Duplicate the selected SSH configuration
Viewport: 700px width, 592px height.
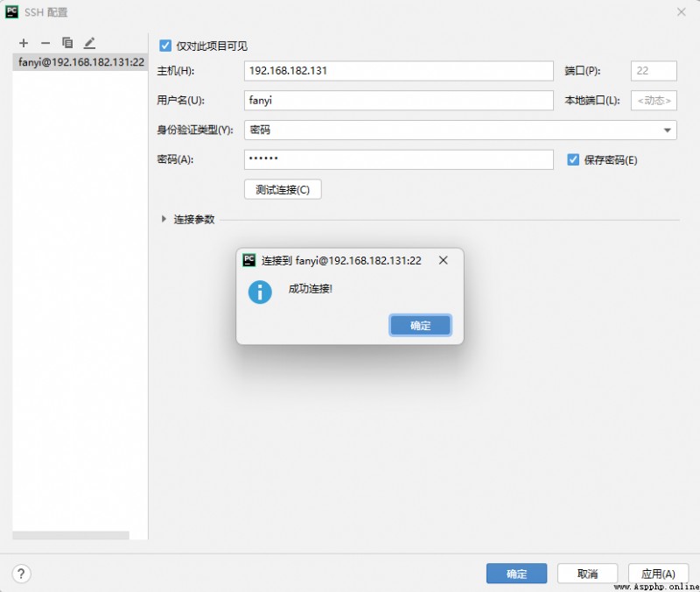click(x=67, y=43)
